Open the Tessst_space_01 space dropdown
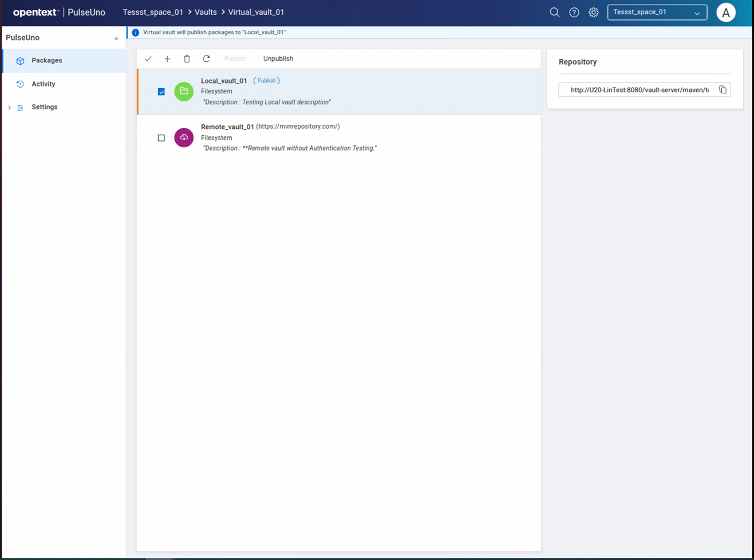 coord(657,13)
